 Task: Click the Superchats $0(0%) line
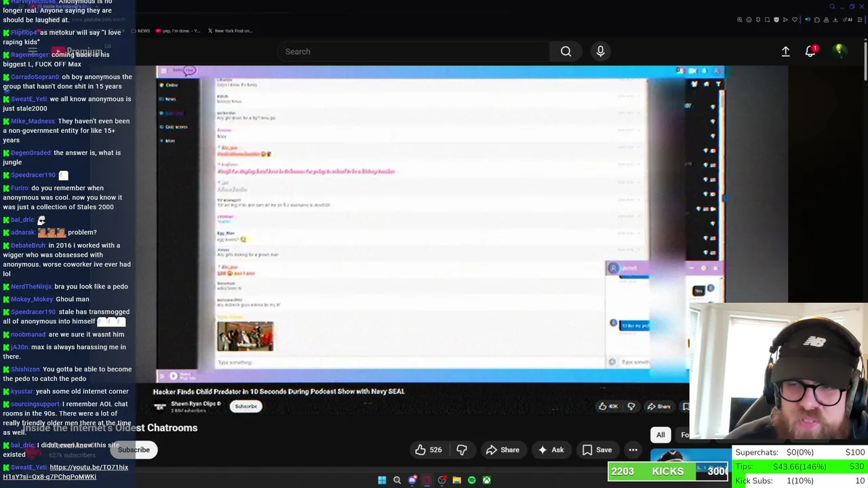800,453
